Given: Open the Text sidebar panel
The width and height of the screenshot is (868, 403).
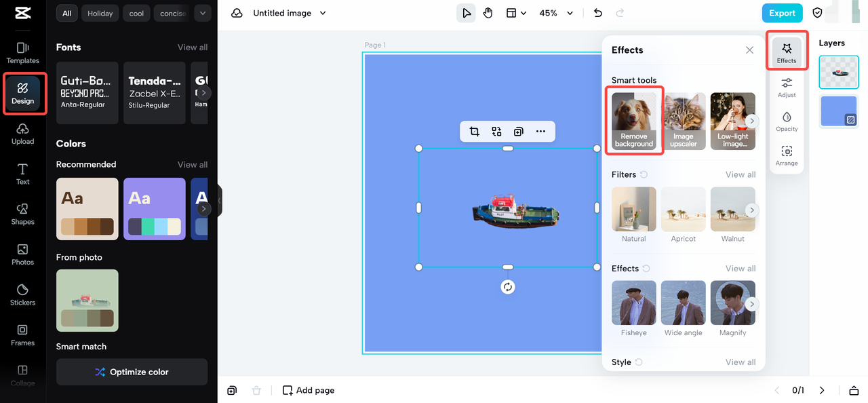Looking at the screenshot, I should (22, 174).
